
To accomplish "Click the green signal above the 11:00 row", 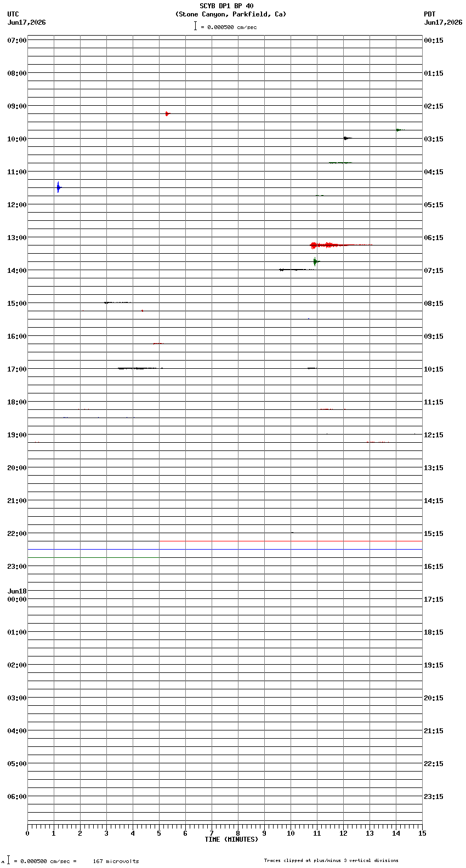I will pos(340,163).
